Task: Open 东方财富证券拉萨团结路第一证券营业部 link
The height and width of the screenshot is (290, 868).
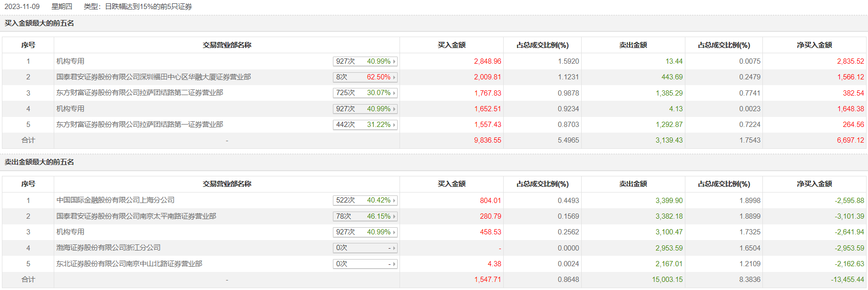Action: coord(140,125)
